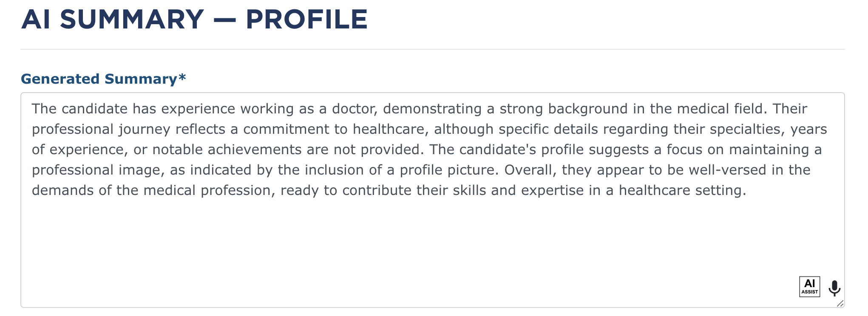Place cursor at start of "The candidate has"
Image resolution: width=868 pixels, height=316 pixels.
click(x=32, y=109)
